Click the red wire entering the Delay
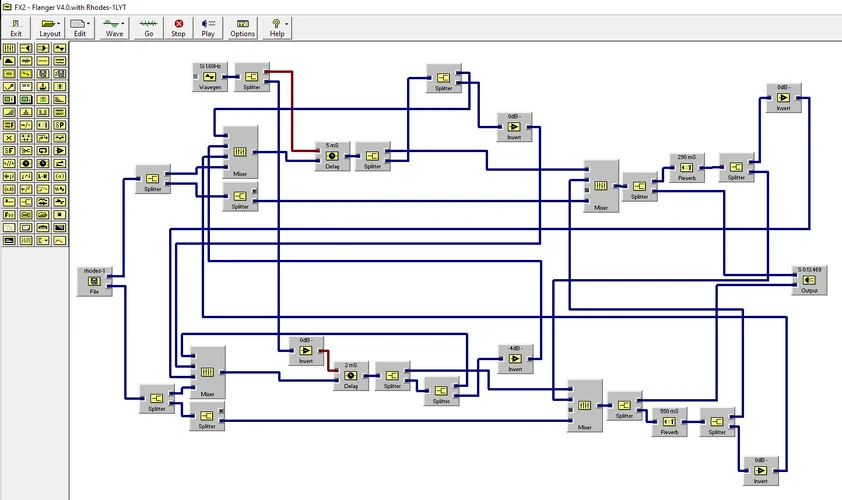The height and width of the screenshot is (500, 842). (292, 110)
